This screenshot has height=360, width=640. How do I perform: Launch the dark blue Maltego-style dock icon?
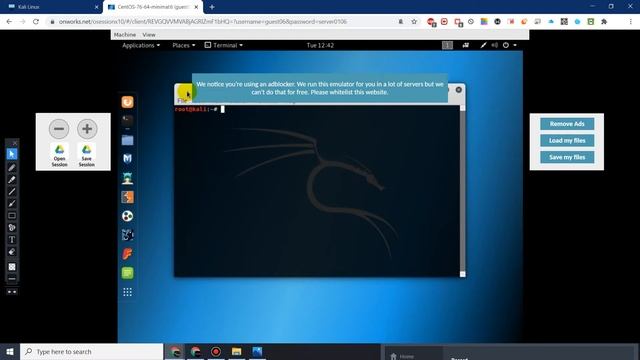pyautogui.click(x=127, y=235)
